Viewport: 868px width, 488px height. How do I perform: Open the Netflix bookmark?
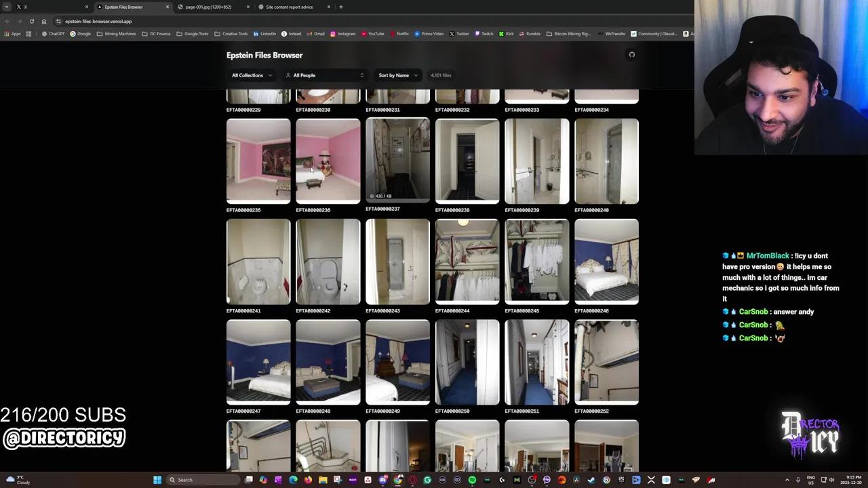point(399,34)
